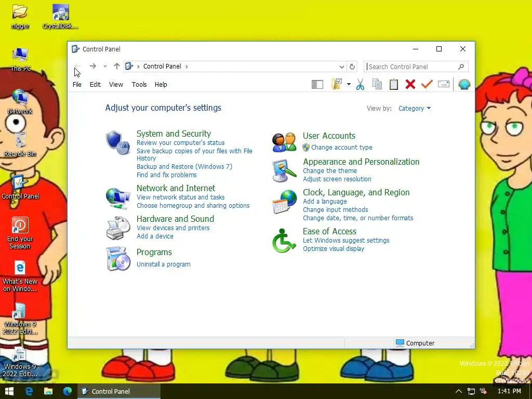The height and width of the screenshot is (399, 532).
Task: Click the Search Control Panel field
Action: (416, 66)
